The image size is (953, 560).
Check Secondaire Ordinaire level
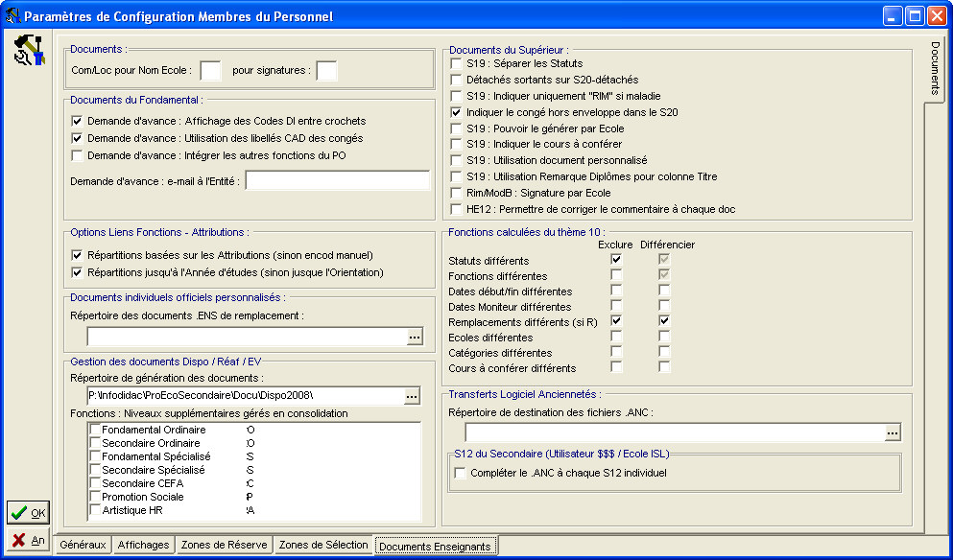click(x=95, y=443)
